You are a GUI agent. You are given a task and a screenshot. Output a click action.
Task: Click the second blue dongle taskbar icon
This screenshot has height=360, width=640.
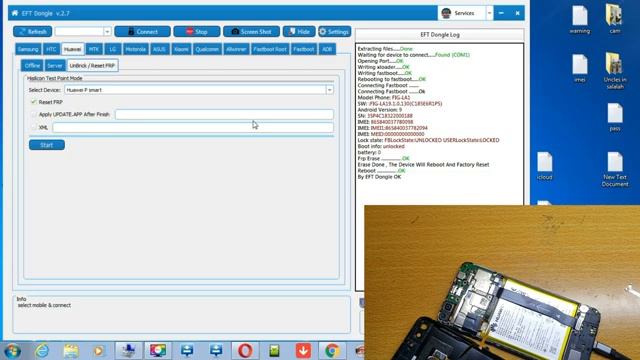[x=216, y=351]
